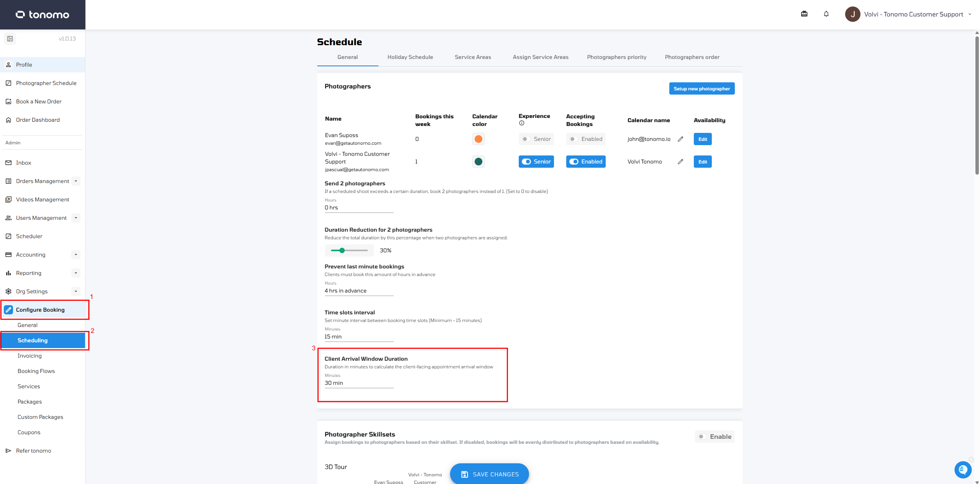The width and height of the screenshot is (980, 484).
Task: Click Refer tonomo send icon
Action: (8, 451)
